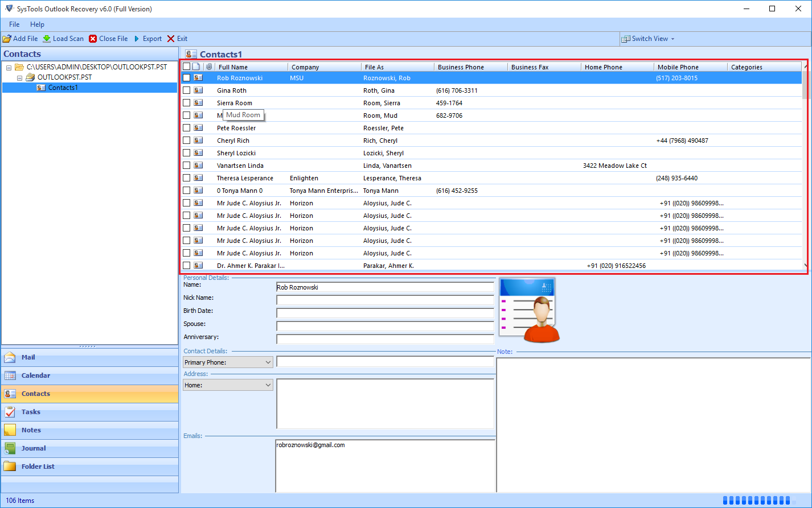Click the Mail envelope icon in the sidebar
Viewport: 812px width, 508px height.
10,357
